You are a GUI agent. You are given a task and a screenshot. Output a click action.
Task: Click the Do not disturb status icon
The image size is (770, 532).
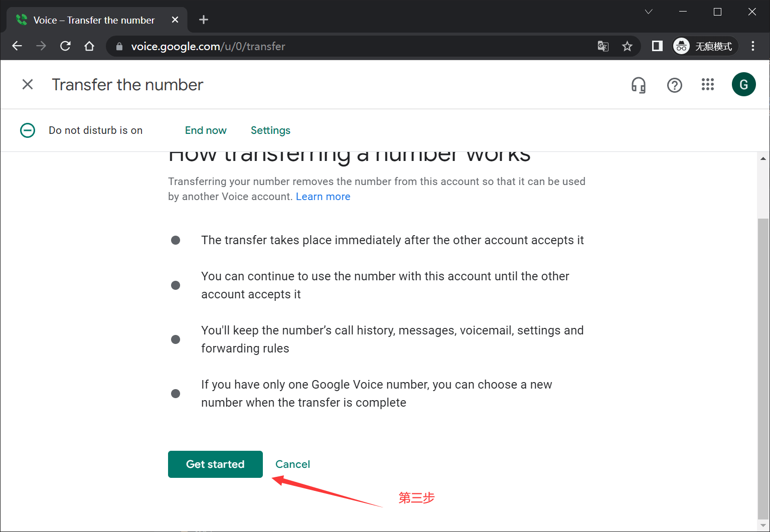pos(28,130)
